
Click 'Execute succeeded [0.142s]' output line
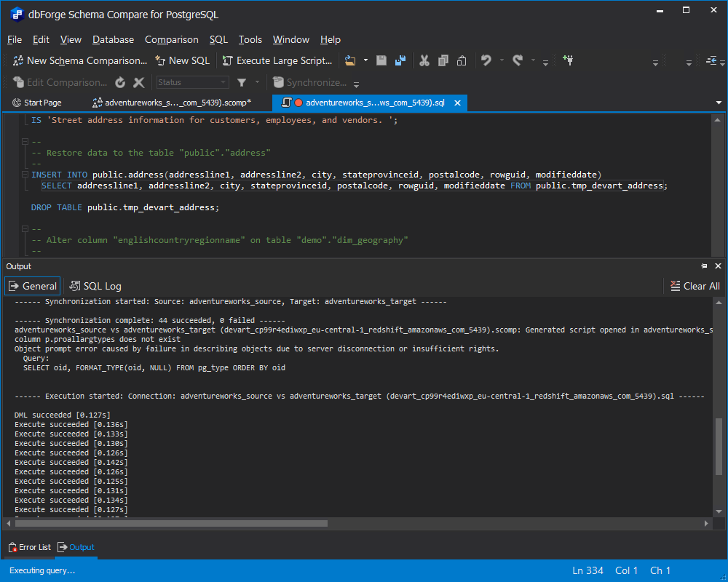point(71,462)
